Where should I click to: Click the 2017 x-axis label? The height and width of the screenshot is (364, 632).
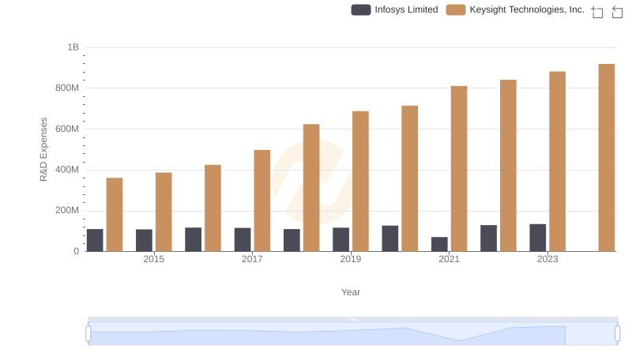(x=252, y=259)
